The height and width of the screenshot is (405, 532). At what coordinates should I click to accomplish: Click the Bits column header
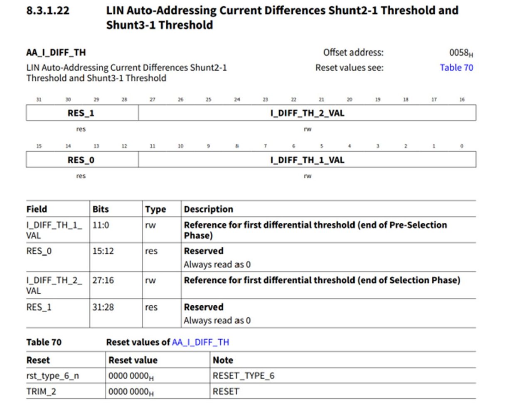pos(101,209)
